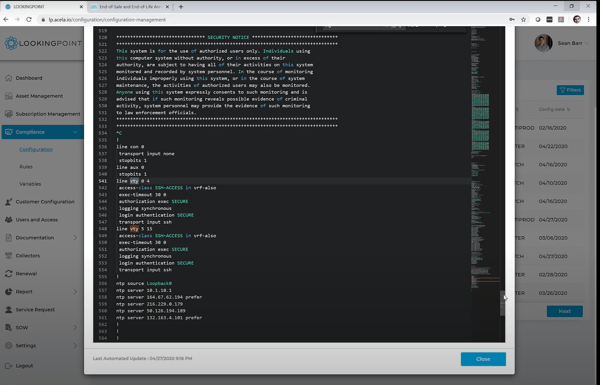Expand the Documentation menu arrow
This screenshot has height=385, width=600.
click(75, 238)
